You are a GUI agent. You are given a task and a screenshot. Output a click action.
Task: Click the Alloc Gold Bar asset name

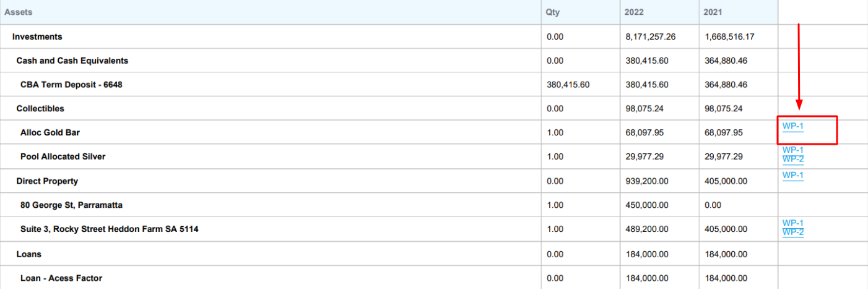point(50,132)
